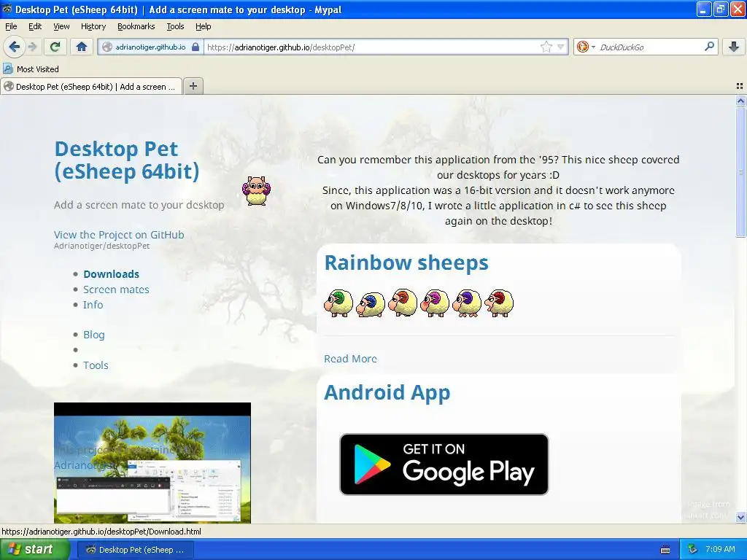Go back using the browser Back arrow
The height and width of the screenshot is (560, 747).
click(x=15, y=47)
